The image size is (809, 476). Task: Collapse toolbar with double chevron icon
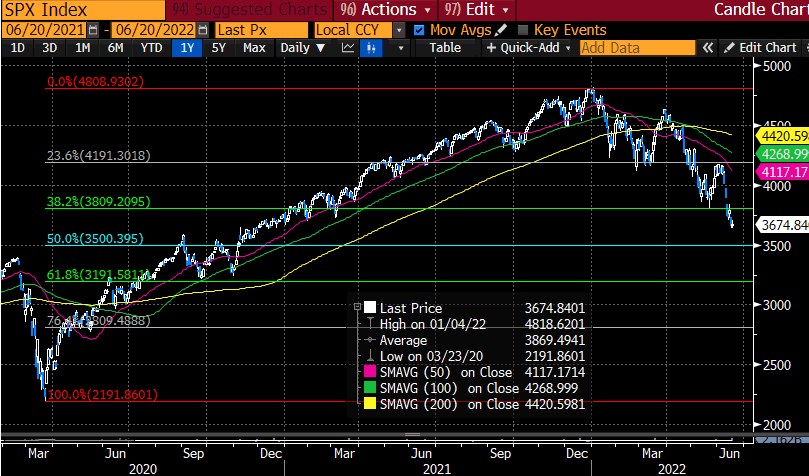(708, 48)
